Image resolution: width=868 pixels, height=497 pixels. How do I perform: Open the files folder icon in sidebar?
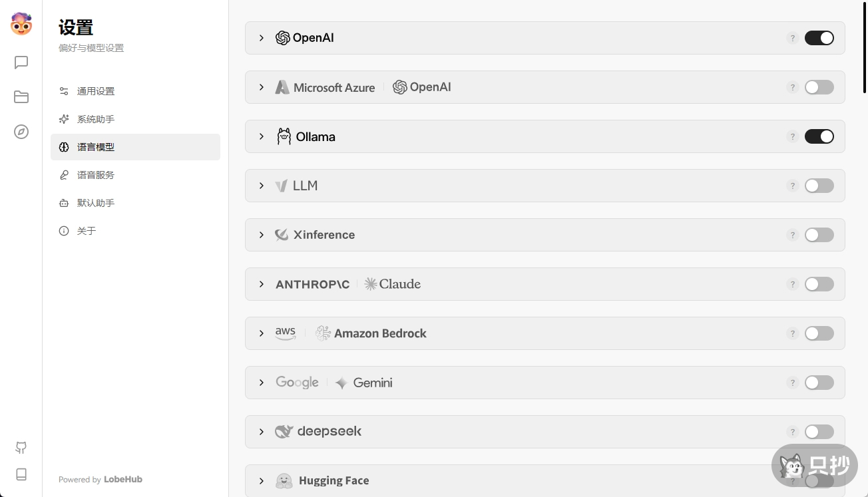pos(21,97)
